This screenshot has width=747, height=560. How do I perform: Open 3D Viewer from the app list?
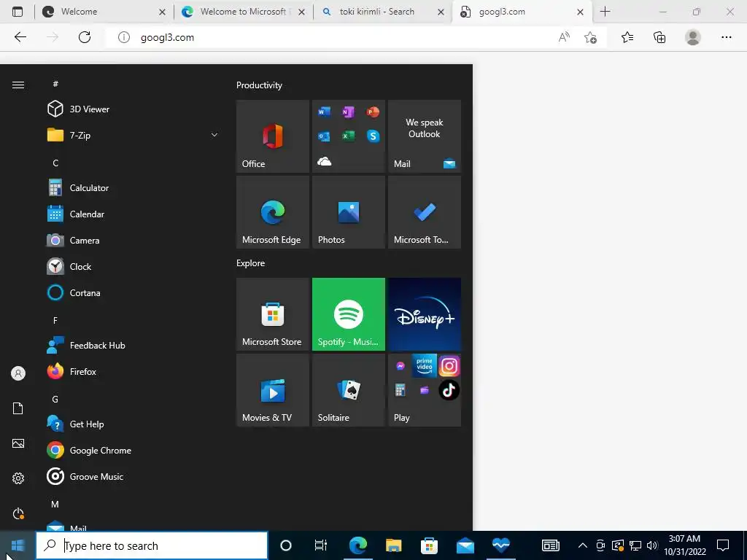click(133, 109)
